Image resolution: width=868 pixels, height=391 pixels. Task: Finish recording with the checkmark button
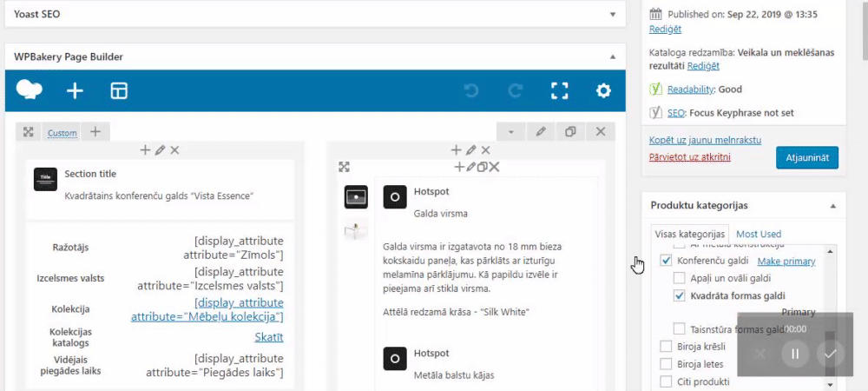(830, 354)
